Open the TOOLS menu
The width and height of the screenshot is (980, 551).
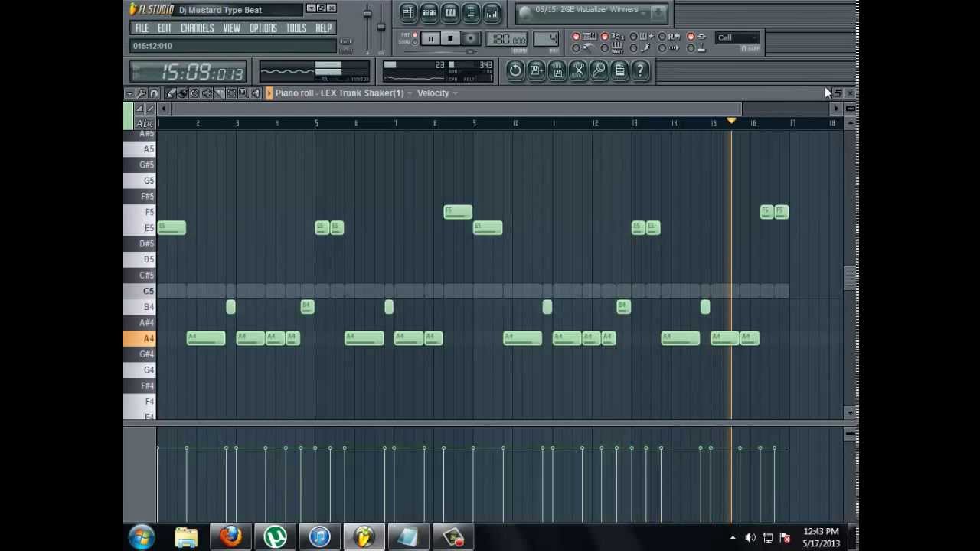pyautogui.click(x=296, y=28)
